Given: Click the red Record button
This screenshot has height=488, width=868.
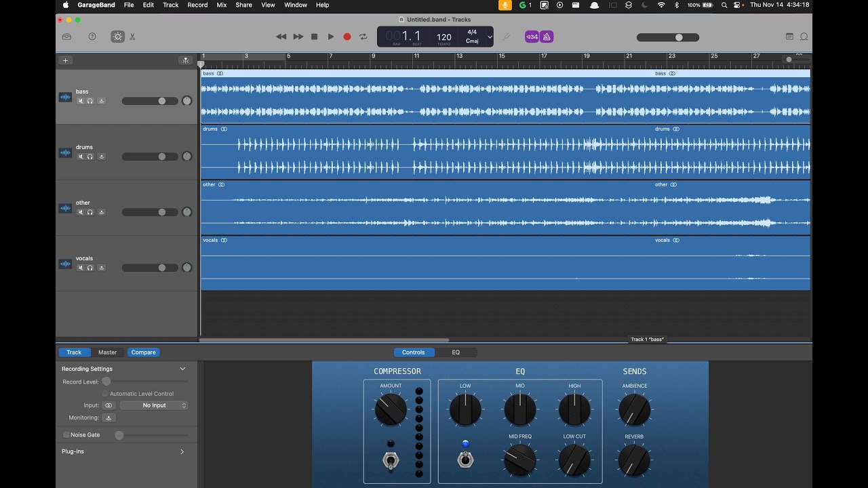Looking at the screenshot, I should tap(347, 37).
